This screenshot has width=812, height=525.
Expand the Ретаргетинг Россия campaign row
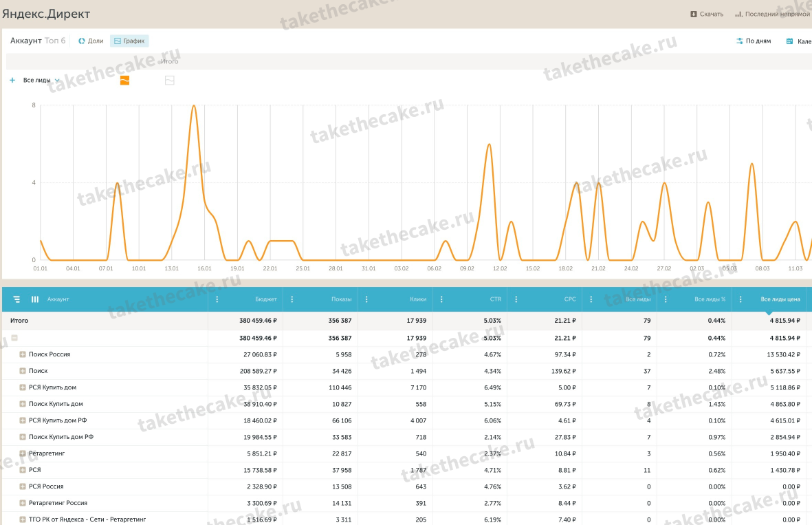point(23,503)
